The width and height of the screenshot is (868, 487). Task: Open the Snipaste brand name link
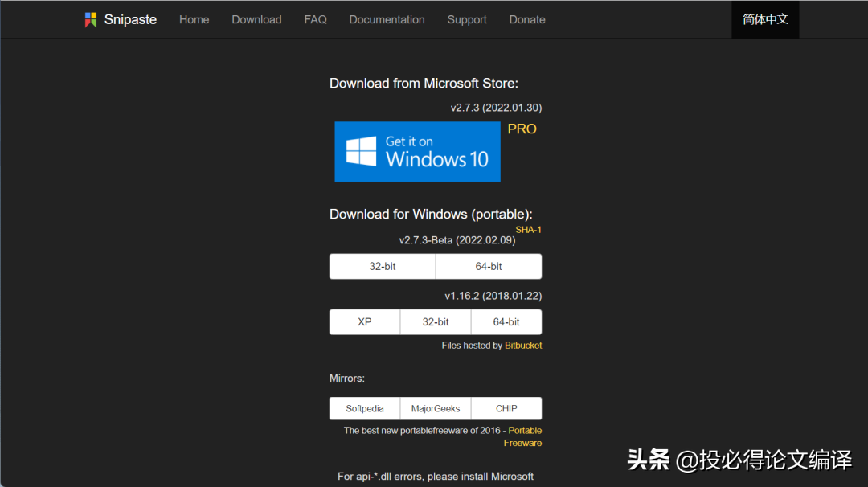coord(131,19)
